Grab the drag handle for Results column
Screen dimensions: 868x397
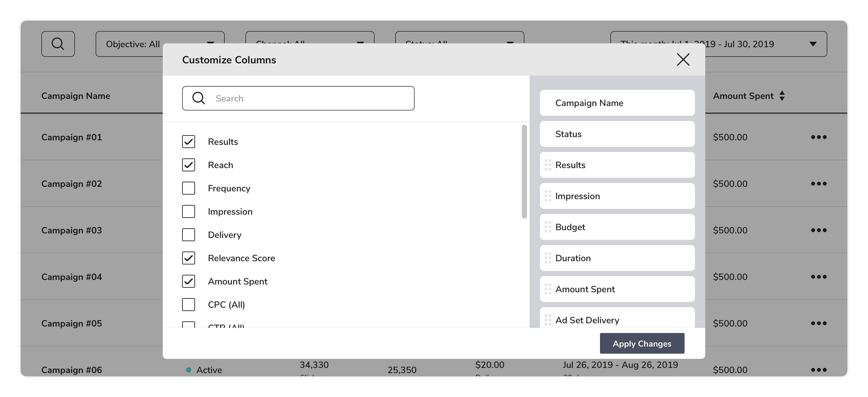[548, 165]
